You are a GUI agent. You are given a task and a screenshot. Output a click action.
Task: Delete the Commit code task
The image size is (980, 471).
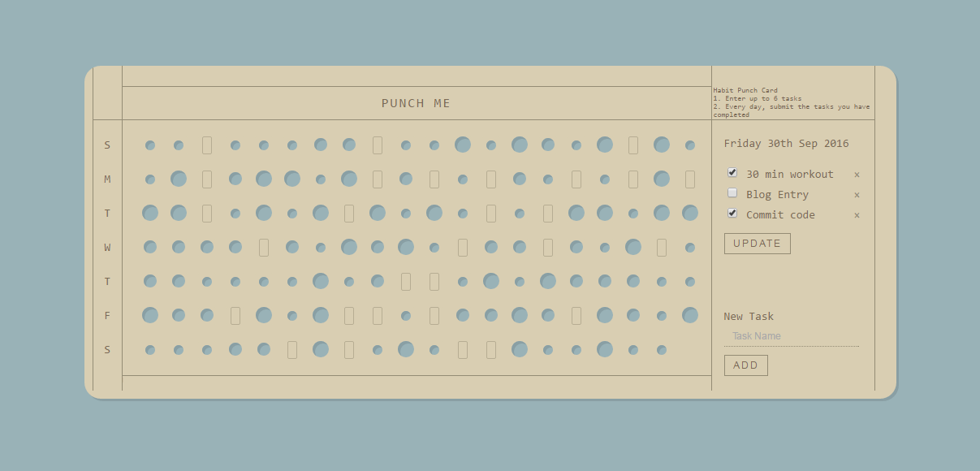point(857,215)
